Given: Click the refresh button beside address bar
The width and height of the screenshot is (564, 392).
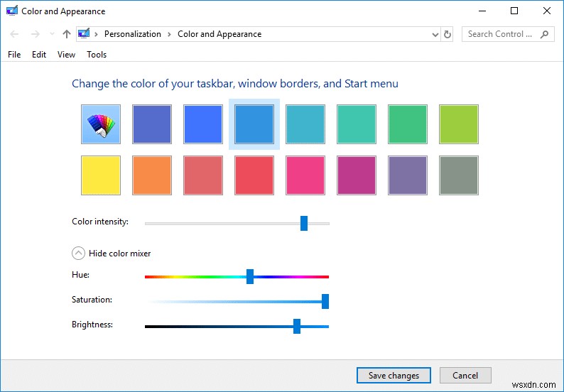Looking at the screenshot, I should 448,34.
